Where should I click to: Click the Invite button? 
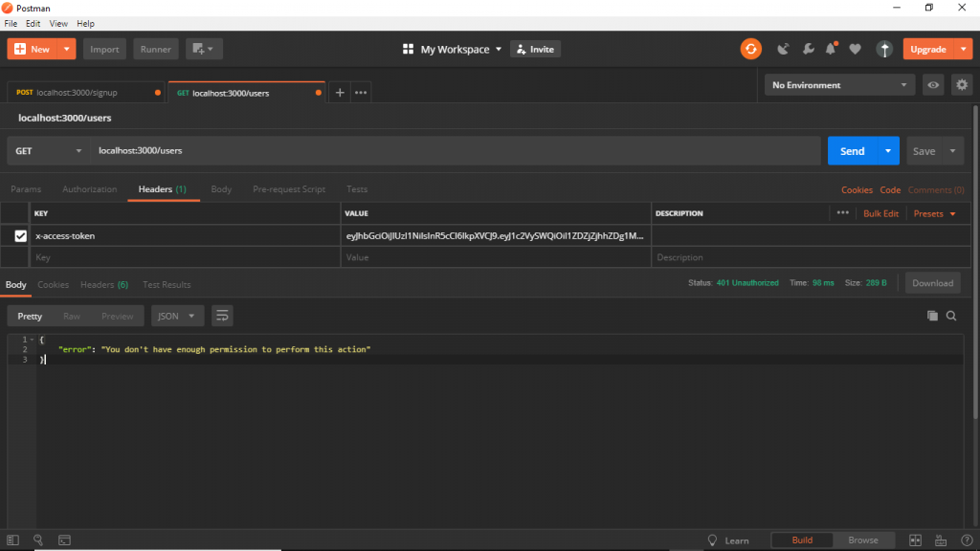(x=536, y=49)
